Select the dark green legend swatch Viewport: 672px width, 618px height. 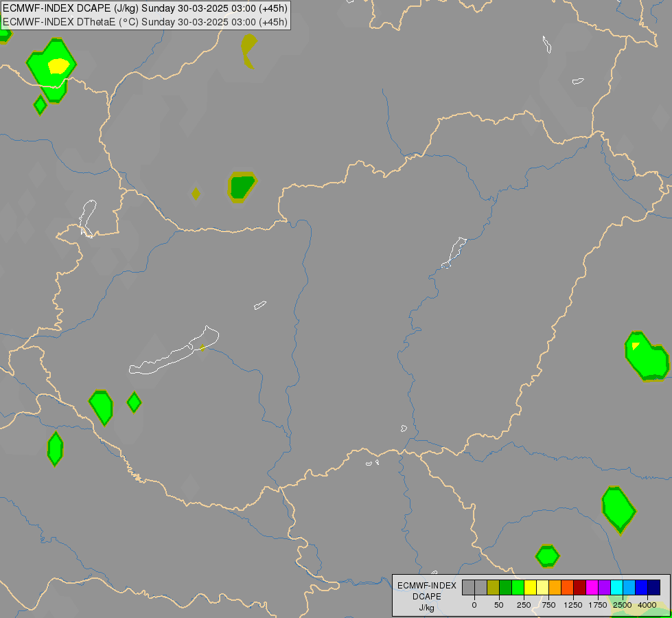506,587
